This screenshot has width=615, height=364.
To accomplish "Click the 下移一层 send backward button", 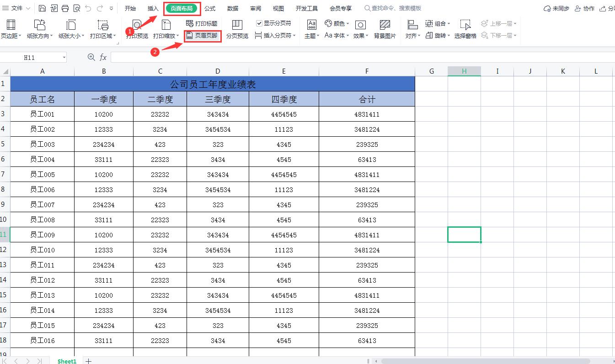I will 499,35.
